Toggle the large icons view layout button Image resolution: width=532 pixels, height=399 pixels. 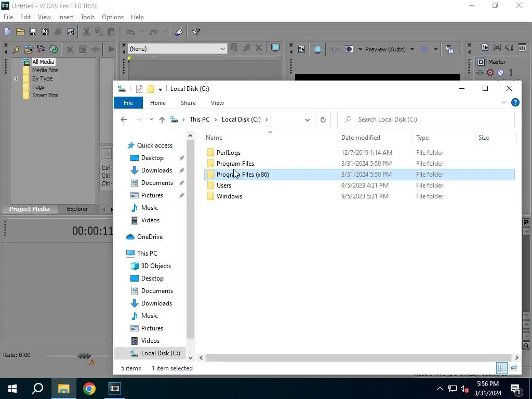[x=513, y=368]
